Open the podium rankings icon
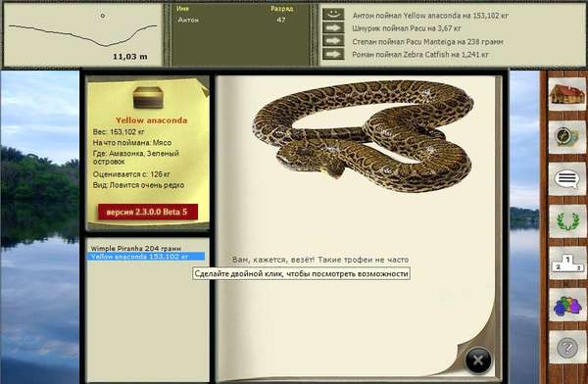Screen dimensions: 588x384 [567, 263]
